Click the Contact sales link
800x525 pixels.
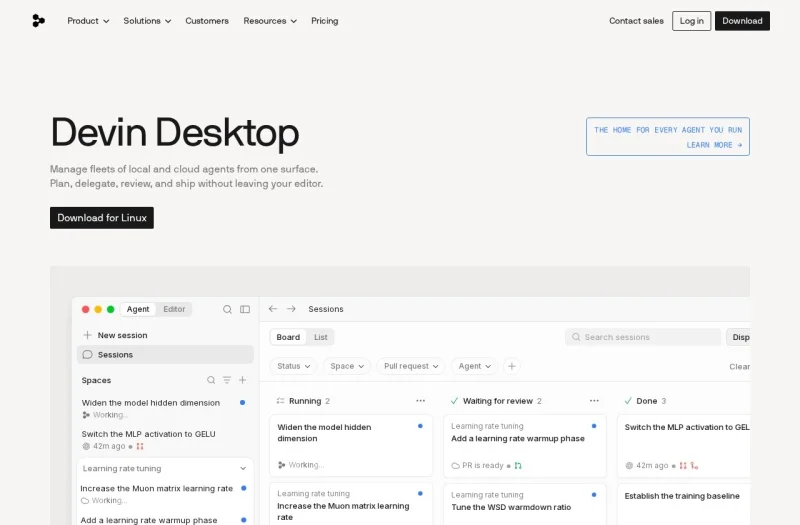pyautogui.click(x=636, y=21)
